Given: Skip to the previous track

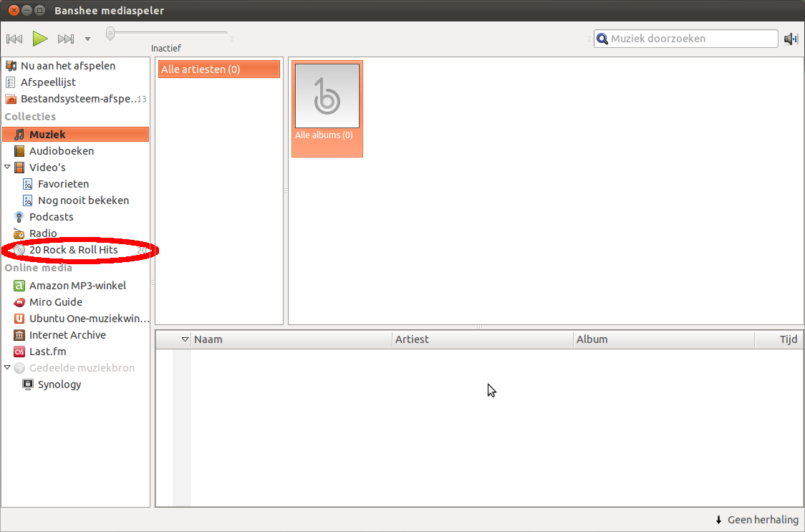Looking at the screenshot, I should (14, 39).
